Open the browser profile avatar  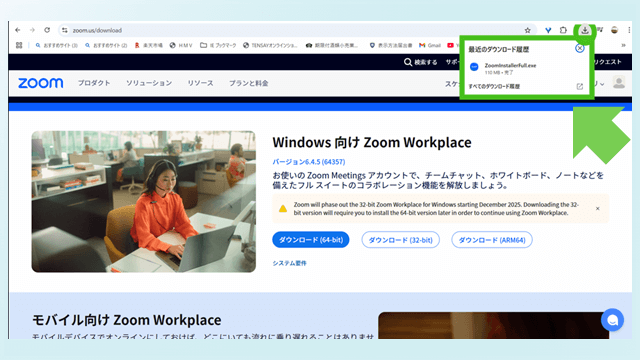614,30
